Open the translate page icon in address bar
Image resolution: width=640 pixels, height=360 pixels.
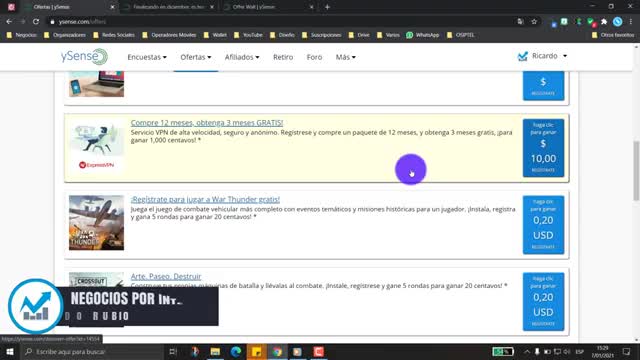(520, 22)
